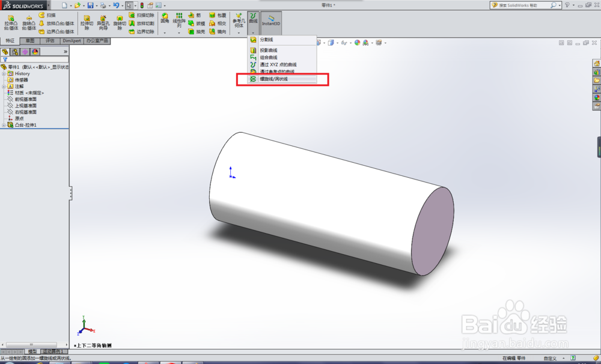Screen dimensions: 601x364
Task: Select 材质 <未指定> (Material) in the tree
Action: coord(26,93)
